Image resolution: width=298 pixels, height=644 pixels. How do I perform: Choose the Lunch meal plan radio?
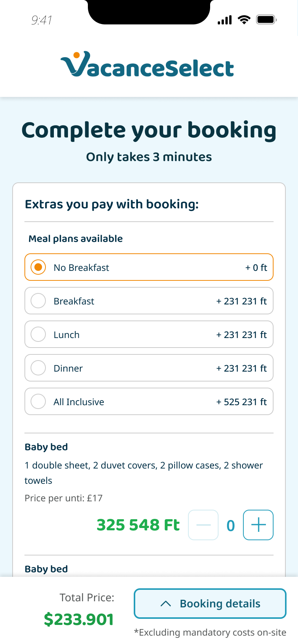pos(38,334)
